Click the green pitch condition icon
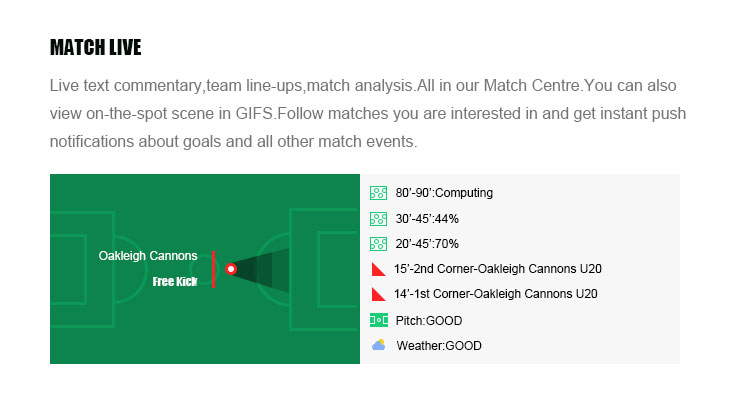 pos(378,320)
